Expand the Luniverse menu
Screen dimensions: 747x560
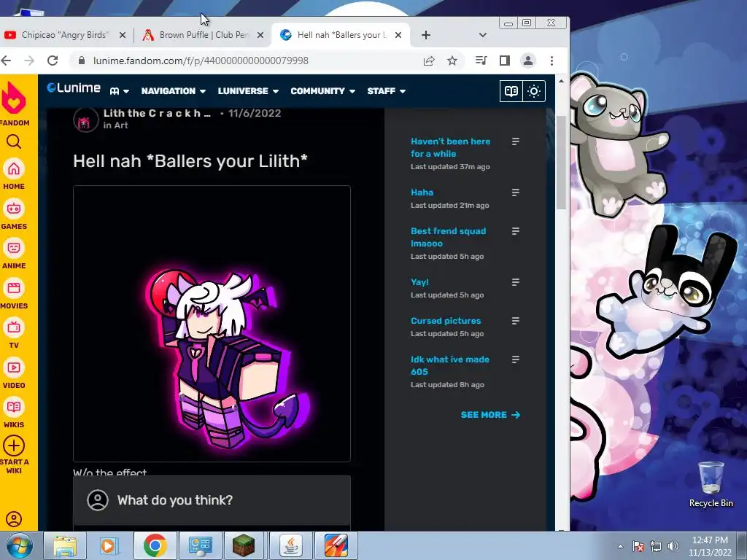tap(248, 91)
